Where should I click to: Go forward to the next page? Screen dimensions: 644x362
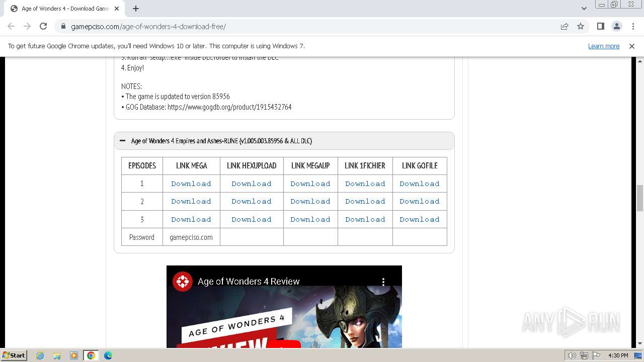pos(27,26)
